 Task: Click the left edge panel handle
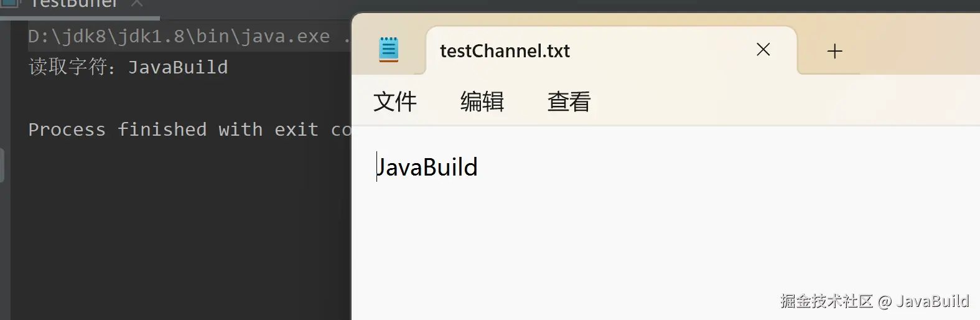coord(2,165)
